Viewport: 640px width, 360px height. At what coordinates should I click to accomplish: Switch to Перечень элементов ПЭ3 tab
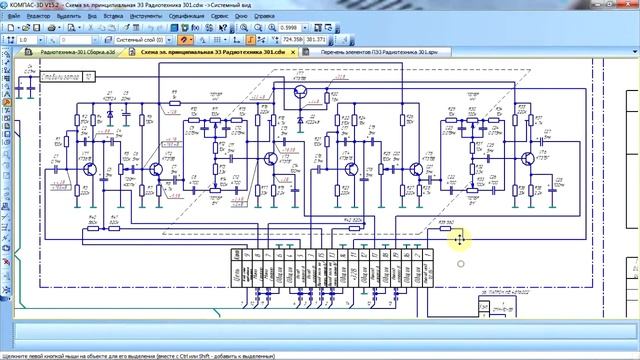(x=376, y=52)
